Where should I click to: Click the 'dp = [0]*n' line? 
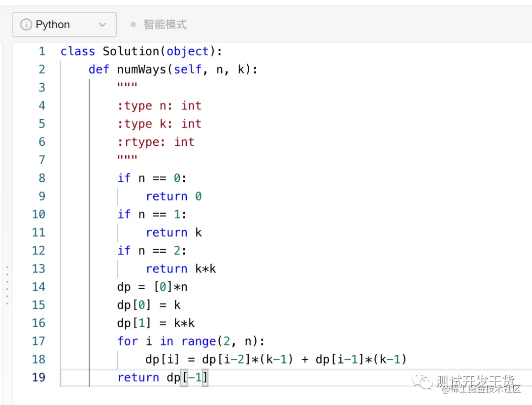pyautogui.click(x=152, y=287)
